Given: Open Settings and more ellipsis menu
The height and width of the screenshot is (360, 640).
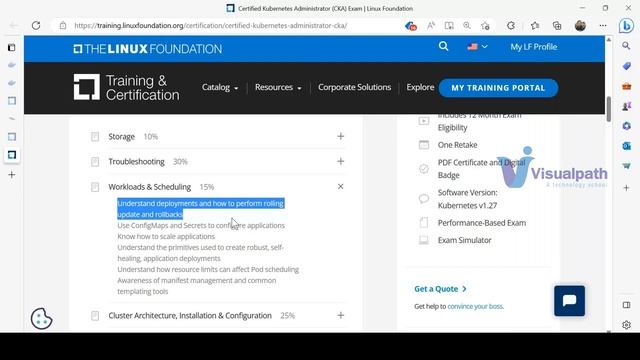Looking at the screenshot, I should [603, 25].
